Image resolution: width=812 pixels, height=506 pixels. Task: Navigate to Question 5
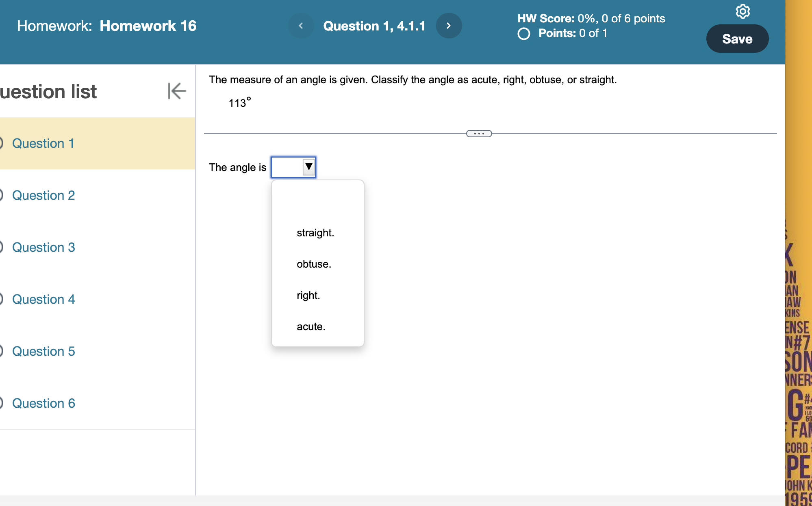[43, 351]
